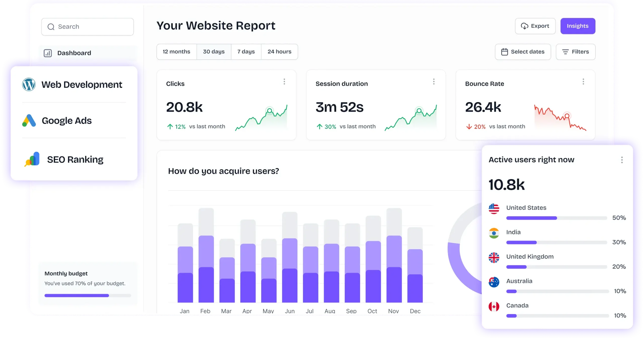Click the Monthly budget progress bar
This screenshot has height=340, width=644.
point(88,296)
